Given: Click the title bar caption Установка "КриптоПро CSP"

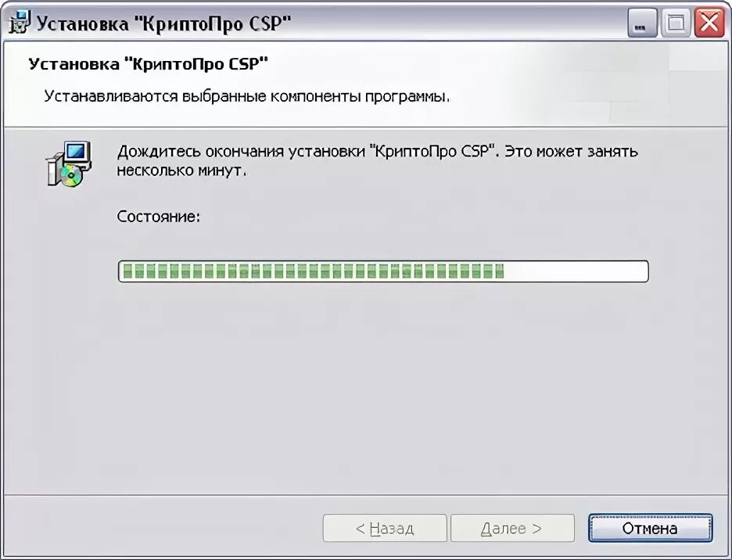Looking at the screenshot, I should coord(163,23).
